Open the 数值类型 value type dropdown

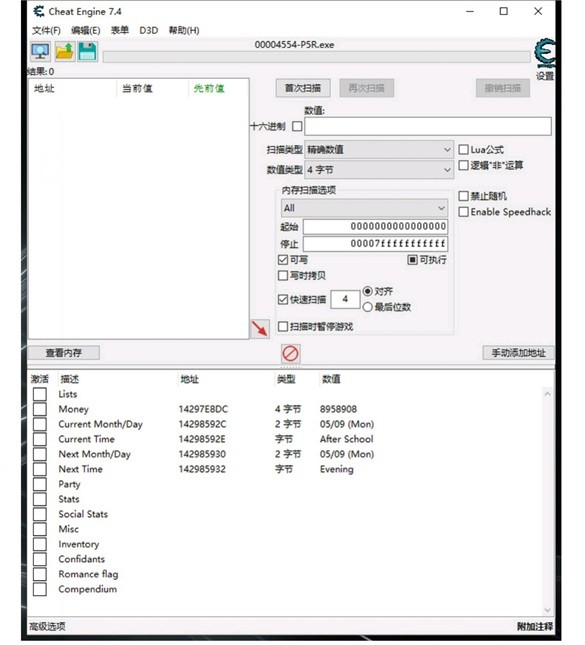[379, 169]
